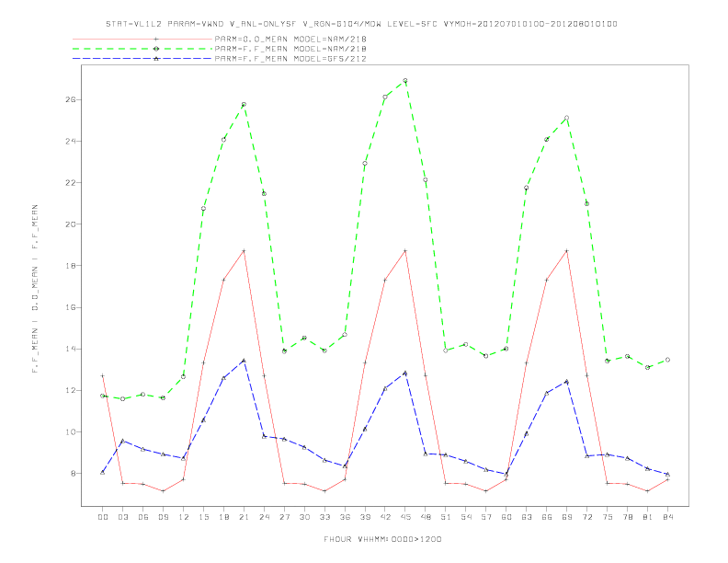Select the legend entry PARM=F.F_MEAN MODEL=GFS/212
Screen dimensions: 728x563
click(290, 59)
